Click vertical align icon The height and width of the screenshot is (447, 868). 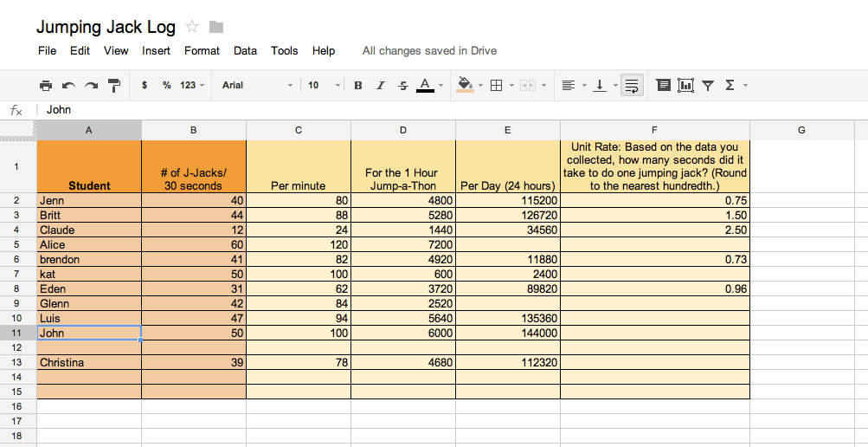(x=600, y=85)
